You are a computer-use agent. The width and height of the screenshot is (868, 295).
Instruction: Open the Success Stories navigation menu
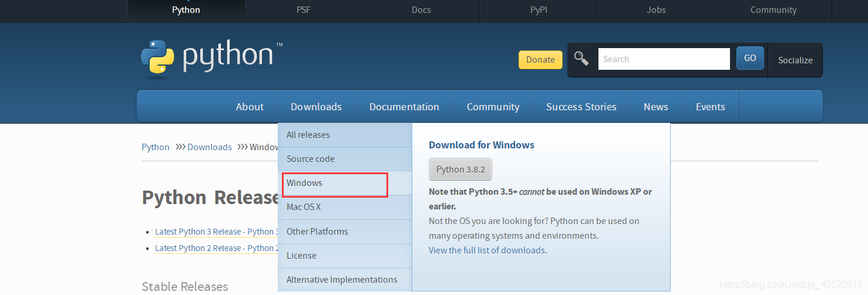click(x=581, y=107)
